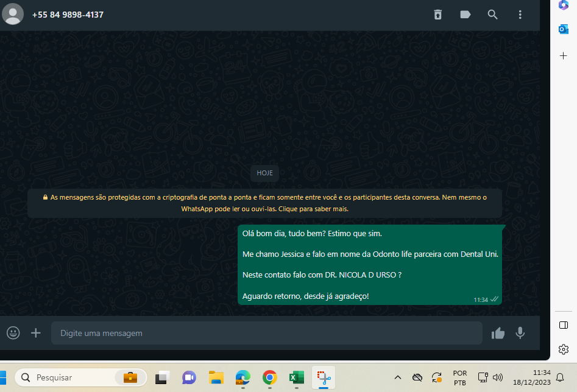Viewport: 577px width, 392px height.
Task: Start recording a voice message
Action: [x=520, y=333]
